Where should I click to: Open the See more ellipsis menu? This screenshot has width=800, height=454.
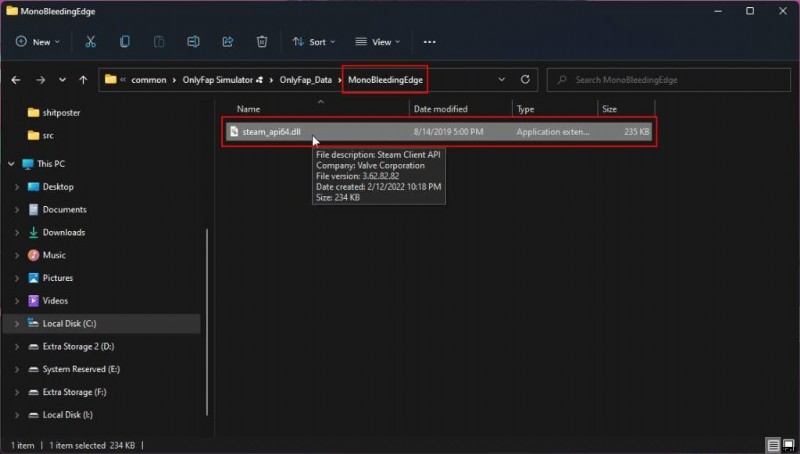(x=430, y=42)
